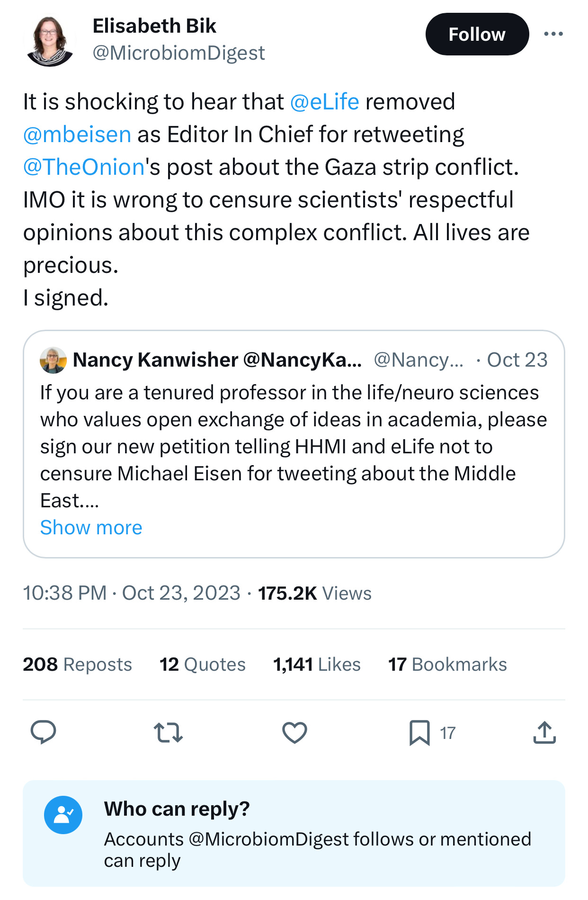Open Nancy Kanwisher's avatar in quoted post
Viewport: 588px width, 900px height.
click(53, 360)
